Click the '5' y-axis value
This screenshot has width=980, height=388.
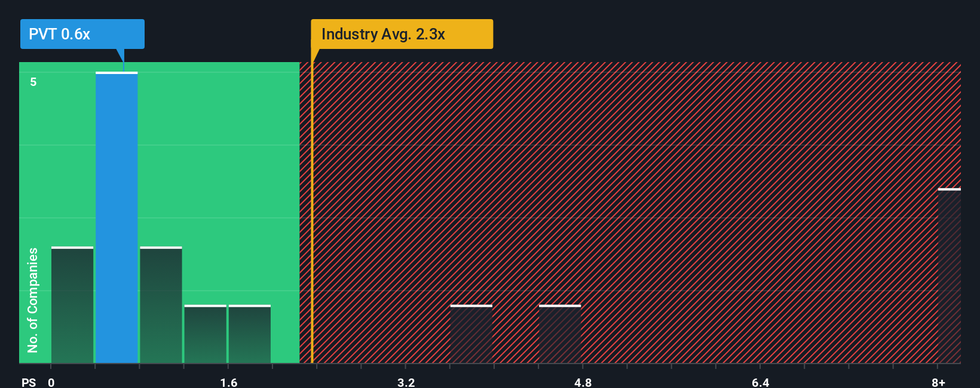coord(33,82)
